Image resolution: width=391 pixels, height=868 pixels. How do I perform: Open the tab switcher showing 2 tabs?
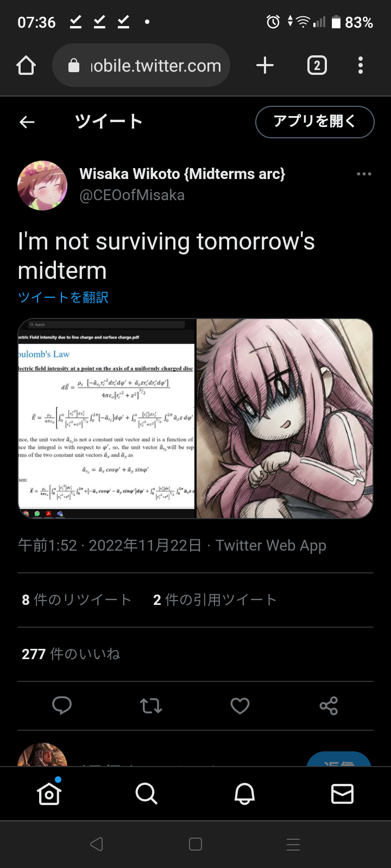(317, 66)
